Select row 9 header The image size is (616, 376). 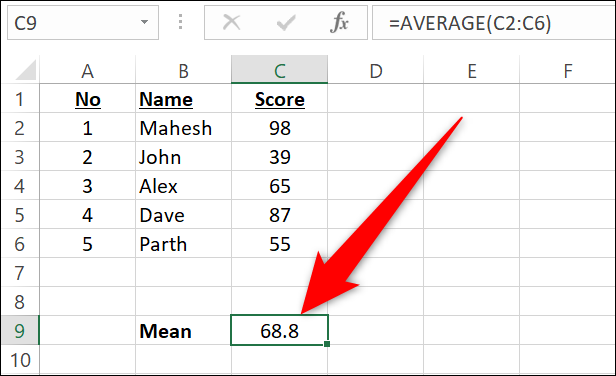pyautogui.click(x=20, y=330)
